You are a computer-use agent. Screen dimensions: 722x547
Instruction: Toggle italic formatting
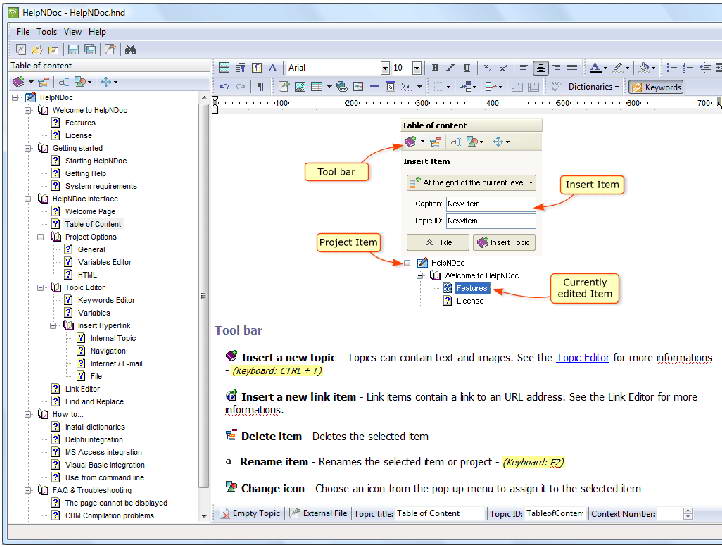tap(450, 68)
